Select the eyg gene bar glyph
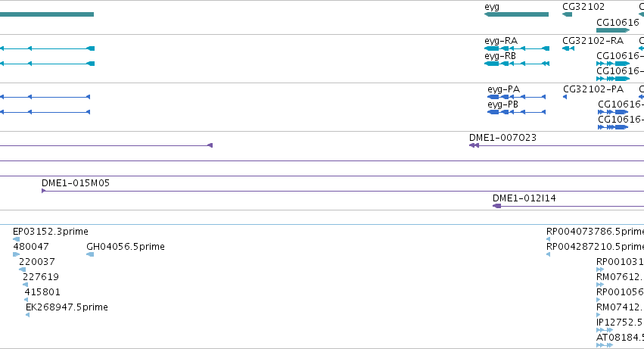Viewport: 644px width, 349px height. [516, 14]
